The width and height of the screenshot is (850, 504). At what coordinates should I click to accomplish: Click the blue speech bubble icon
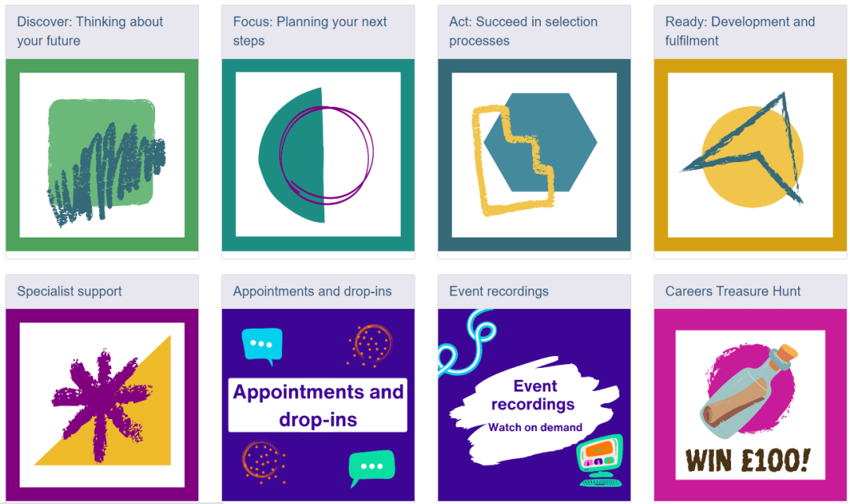(x=262, y=345)
